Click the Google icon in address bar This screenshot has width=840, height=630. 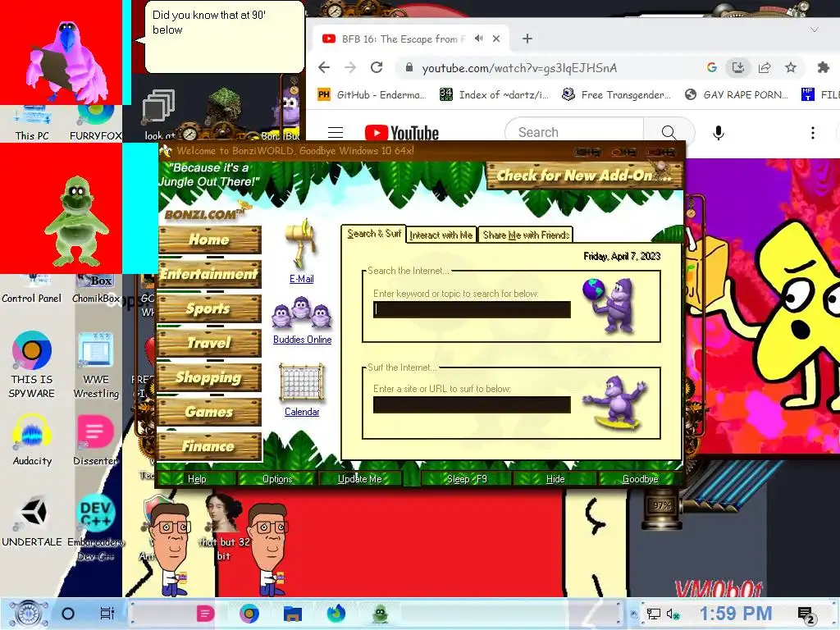pyautogui.click(x=711, y=67)
